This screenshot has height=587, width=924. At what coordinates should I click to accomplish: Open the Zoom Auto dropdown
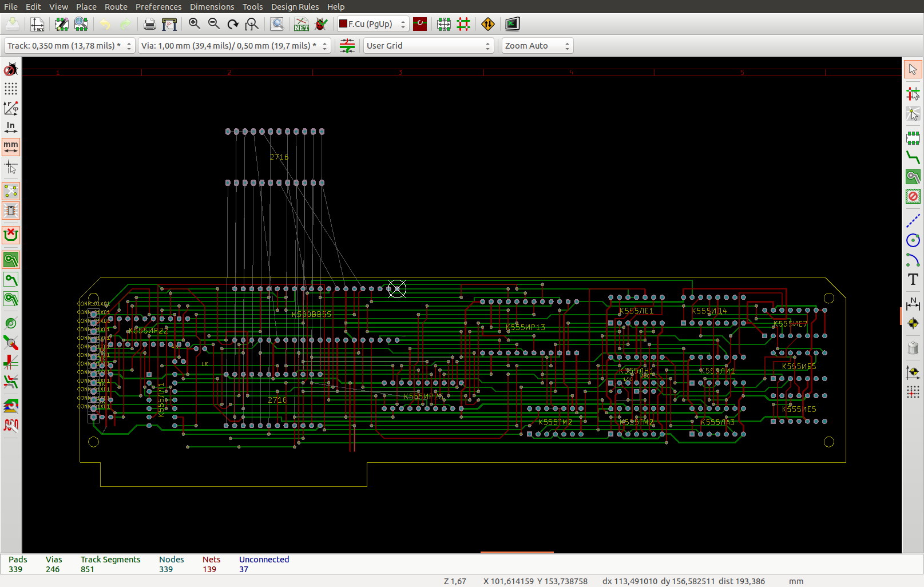point(537,46)
